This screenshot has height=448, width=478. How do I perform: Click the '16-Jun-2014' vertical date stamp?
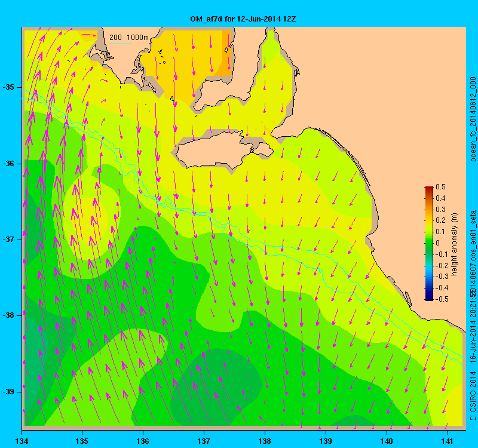point(473,341)
